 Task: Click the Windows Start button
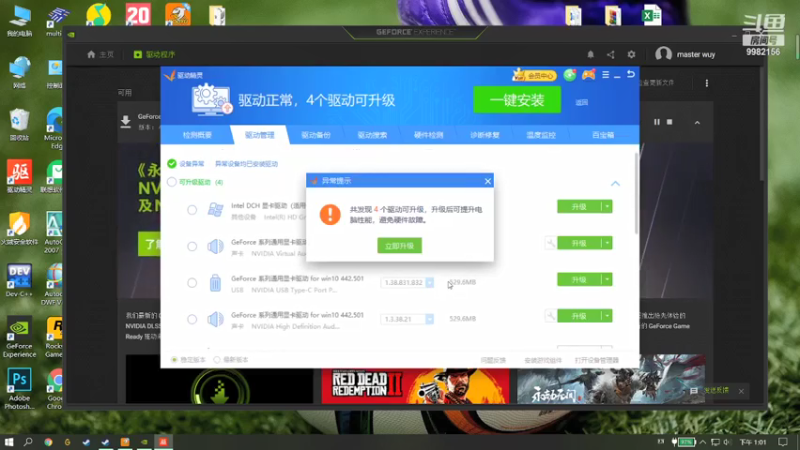click(9, 442)
